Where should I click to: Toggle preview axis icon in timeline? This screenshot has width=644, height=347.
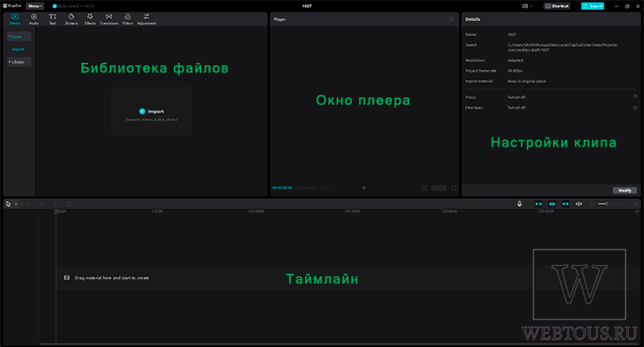pos(579,204)
